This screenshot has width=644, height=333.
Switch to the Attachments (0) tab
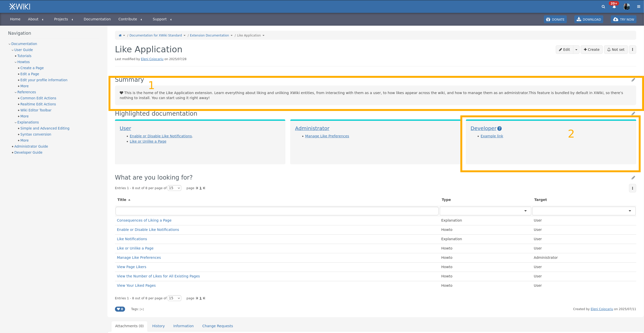pyautogui.click(x=129, y=326)
